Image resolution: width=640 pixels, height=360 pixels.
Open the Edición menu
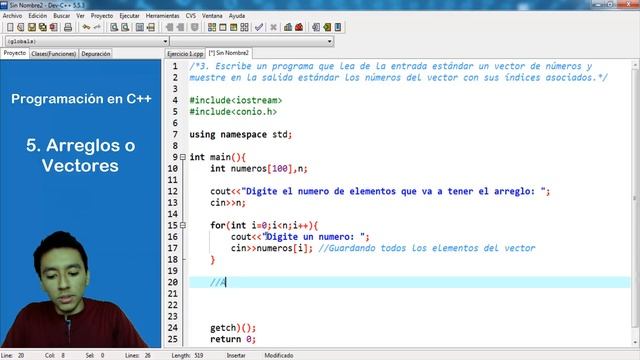(x=38, y=16)
